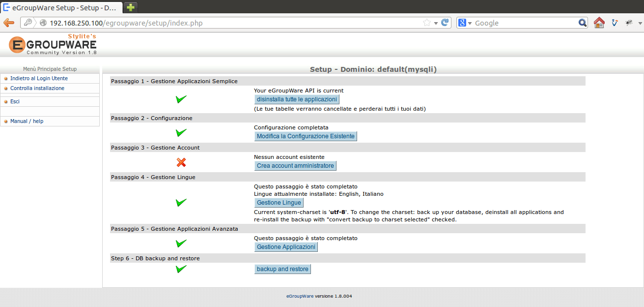Select the eGroupWare Setup browser tab
Viewport: 644px width, 307px height.
pyautogui.click(x=61, y=7)
